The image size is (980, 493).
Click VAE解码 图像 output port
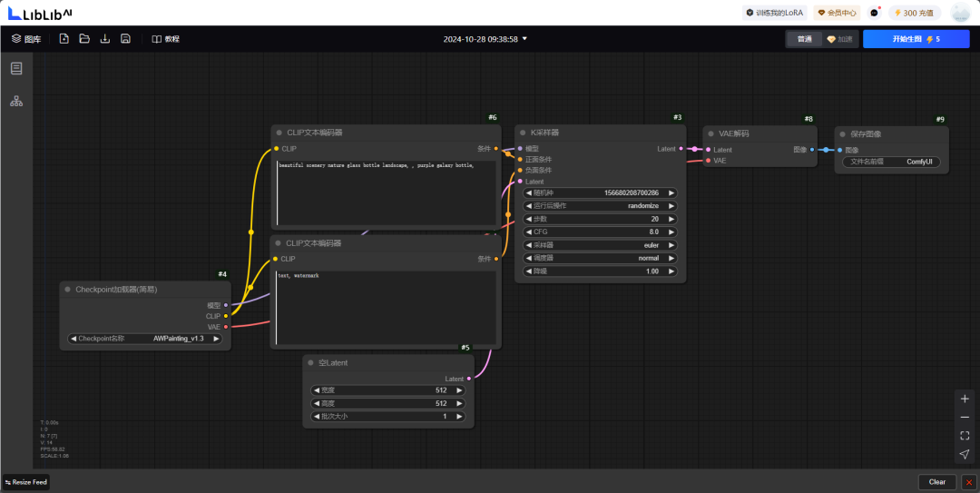812,150
